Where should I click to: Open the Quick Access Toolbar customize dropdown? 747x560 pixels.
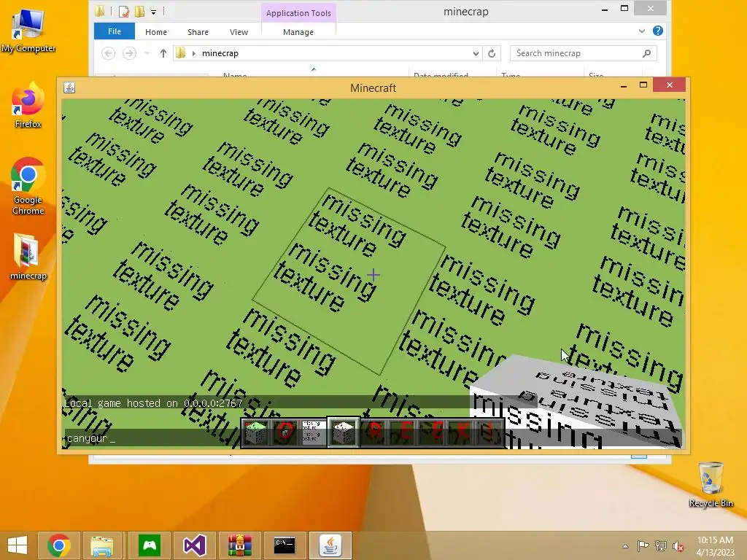tap(153, 12)
